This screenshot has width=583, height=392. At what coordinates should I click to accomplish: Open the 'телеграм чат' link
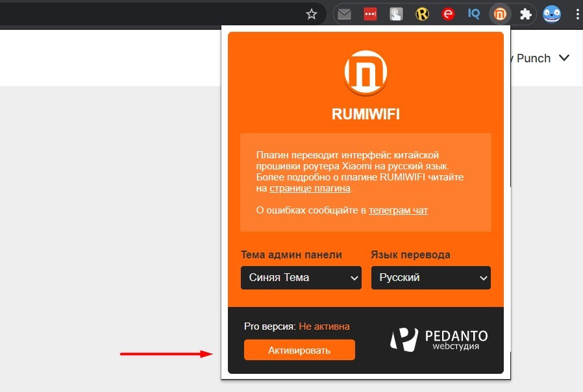[x=398, y=210]
